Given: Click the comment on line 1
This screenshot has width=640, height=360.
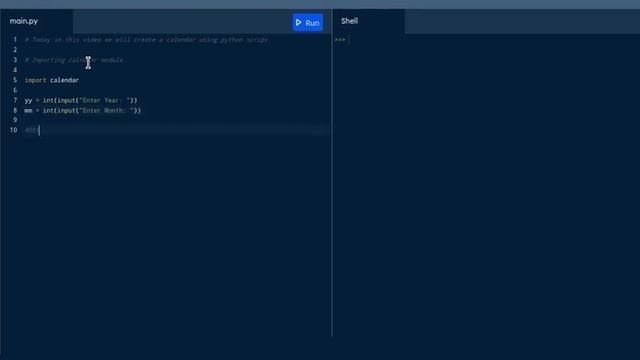Looking at the screenshot, I should pyautogui.click(x=147, y=40).
